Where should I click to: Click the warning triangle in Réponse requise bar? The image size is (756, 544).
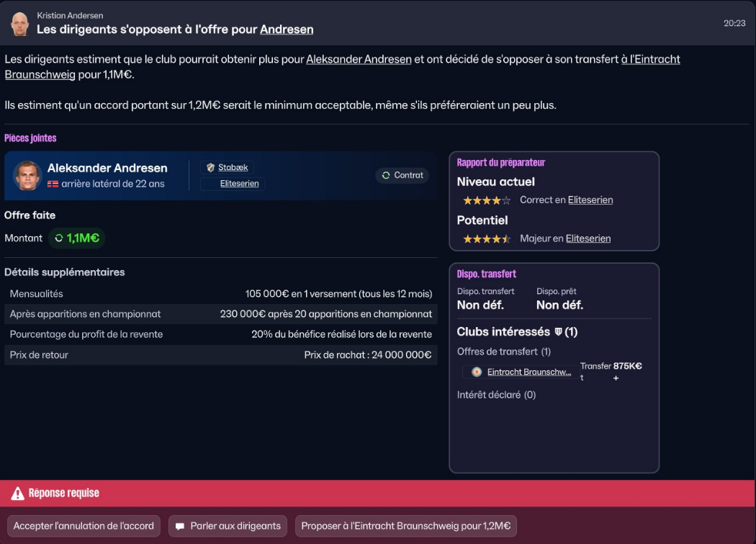17,494
